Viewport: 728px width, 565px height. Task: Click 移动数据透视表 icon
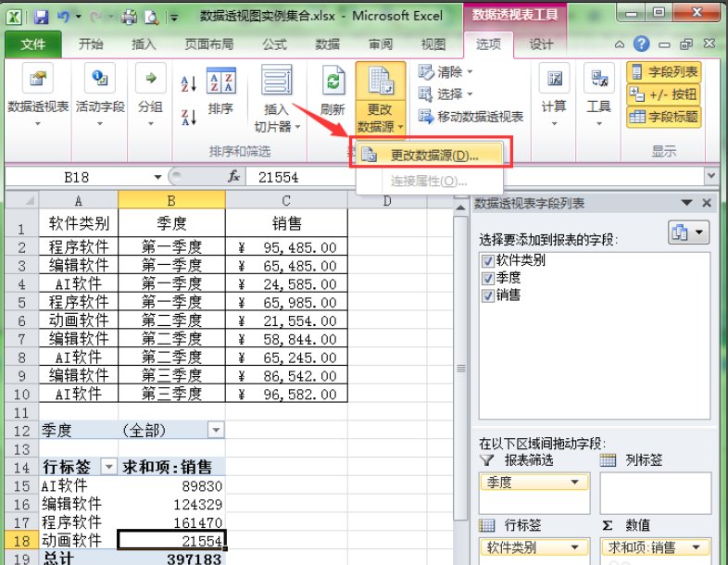click(426, 116)
